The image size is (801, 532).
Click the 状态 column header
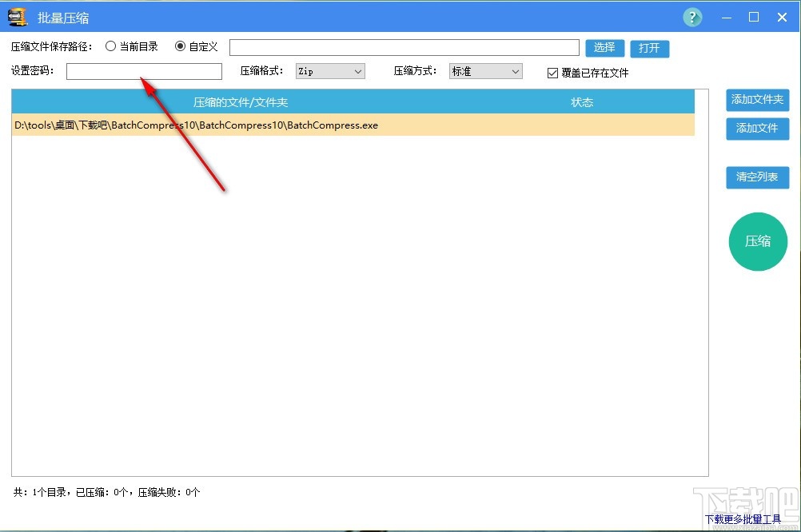tap(582, 102)
